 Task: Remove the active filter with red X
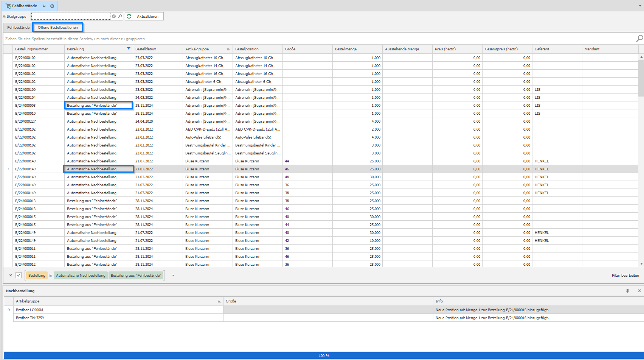(10, 275)
